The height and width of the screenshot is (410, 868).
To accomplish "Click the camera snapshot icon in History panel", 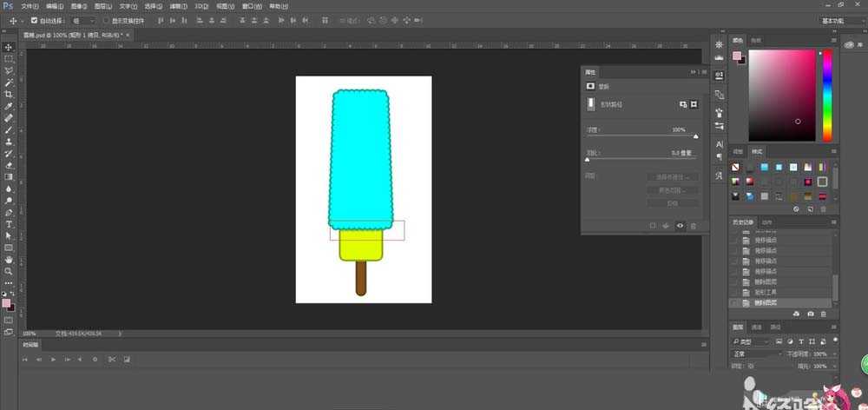I will click(811, 313).
